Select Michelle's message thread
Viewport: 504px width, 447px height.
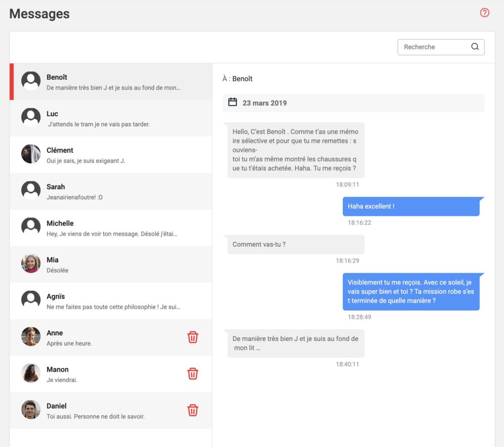point(111,228)
